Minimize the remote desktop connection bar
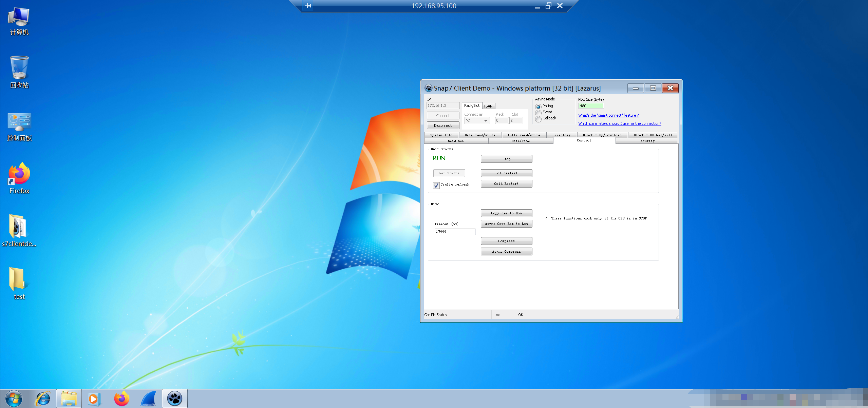Viewport: 868px width, 408px height. click(x=537, y=6)
